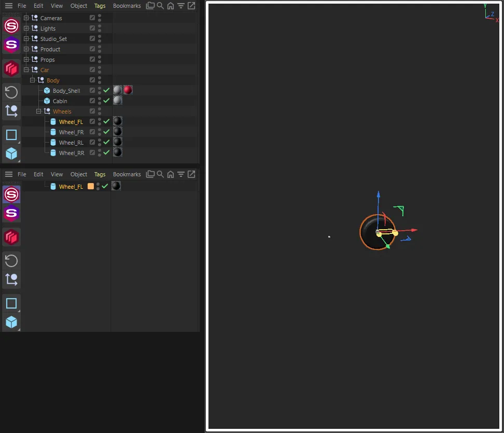Select cube primitive in lower sidebar
Screen dimensions: 504x433
click(11, 322)
